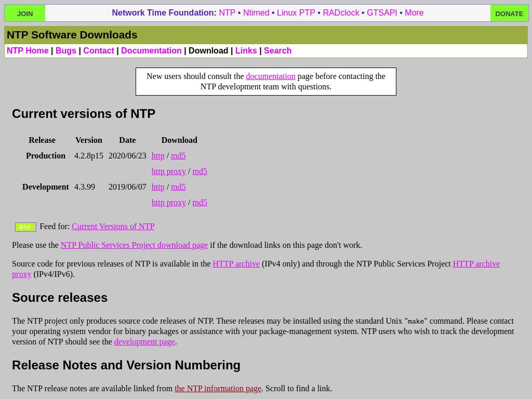Screen dimensions: 532x399
Task: Click the green DONATE button
Action: 509,13
